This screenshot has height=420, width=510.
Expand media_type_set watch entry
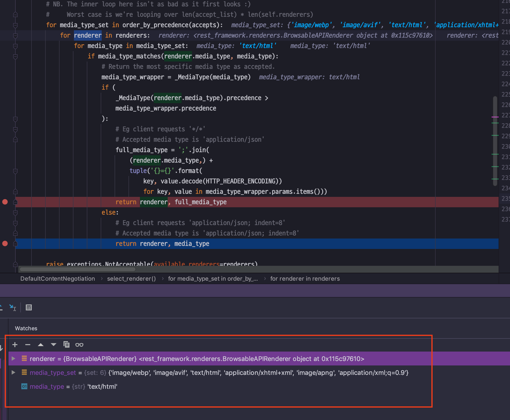[14, 373]
